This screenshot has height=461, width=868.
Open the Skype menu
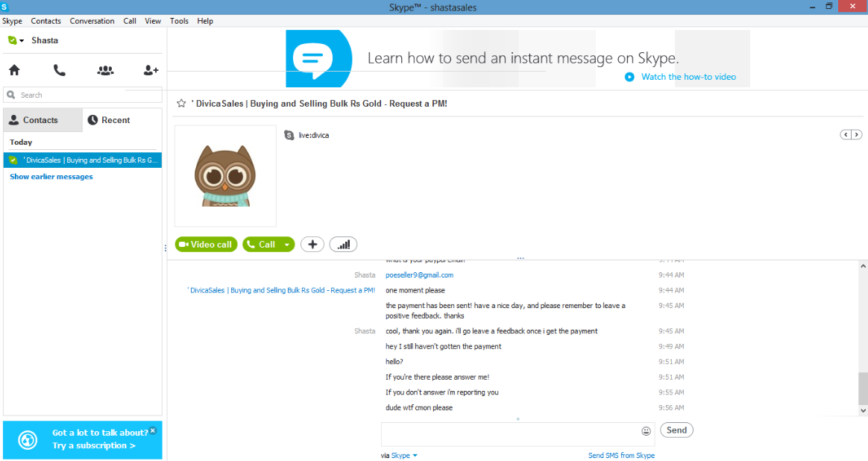(12, 21)
